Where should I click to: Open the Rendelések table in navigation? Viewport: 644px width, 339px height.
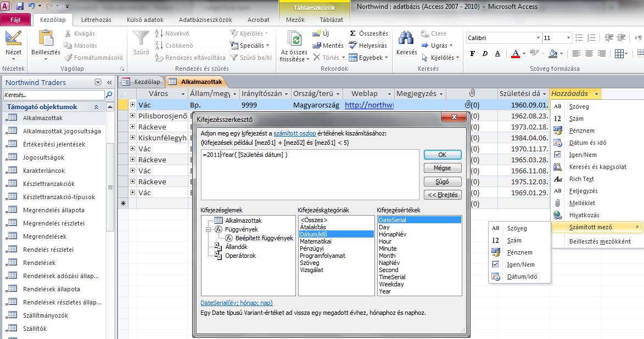pos(39,263)
